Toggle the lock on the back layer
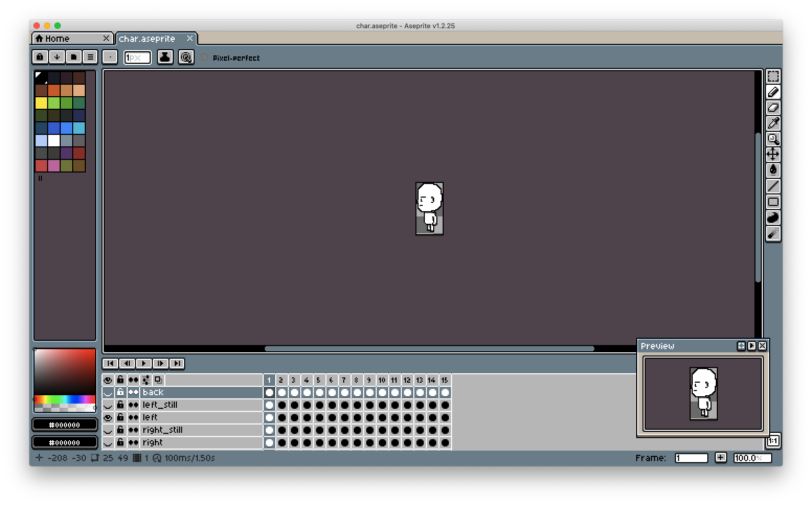Viewport: 812px width, 505px height. [120, 392]
